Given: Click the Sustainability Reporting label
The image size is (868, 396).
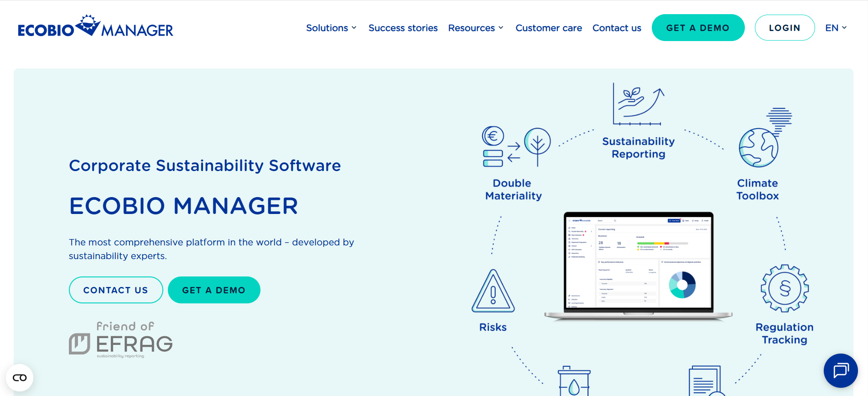Looking at the screenshot, I should 638,148.
